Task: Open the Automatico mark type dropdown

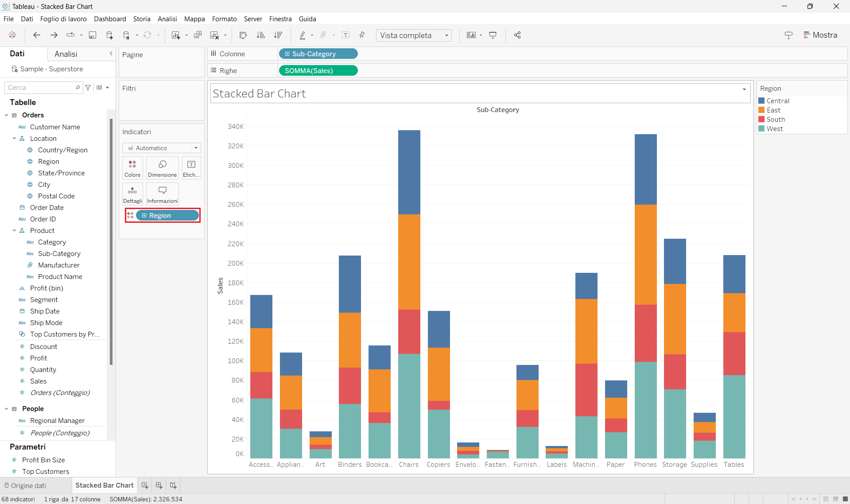Action: 195,147
